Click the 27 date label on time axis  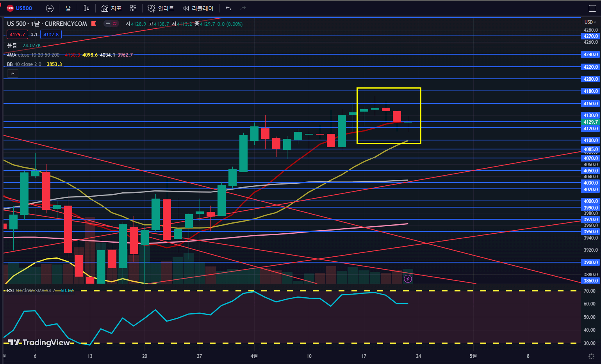click(200, 356)
